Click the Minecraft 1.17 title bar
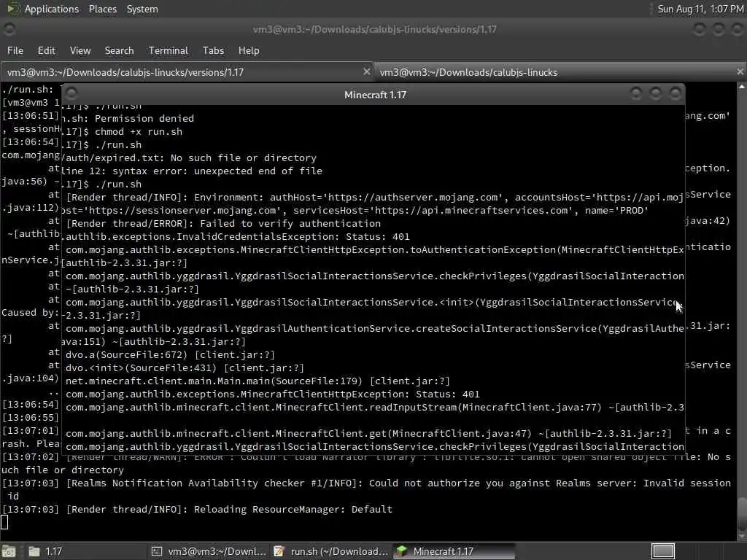Image resolution: width=747 pixels, height=560 pixels. 375,95
